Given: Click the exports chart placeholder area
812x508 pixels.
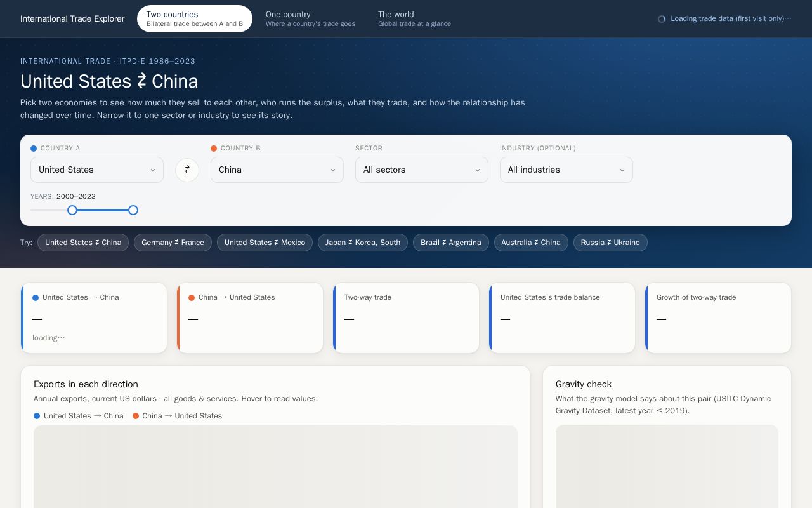Looking at the screenshot, I should pos(275,467).
